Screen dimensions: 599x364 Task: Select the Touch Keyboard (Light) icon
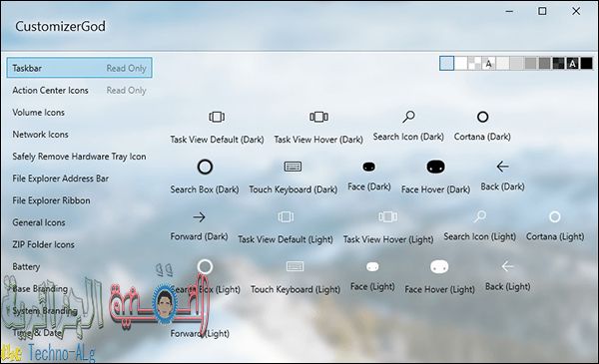point(295,266)
